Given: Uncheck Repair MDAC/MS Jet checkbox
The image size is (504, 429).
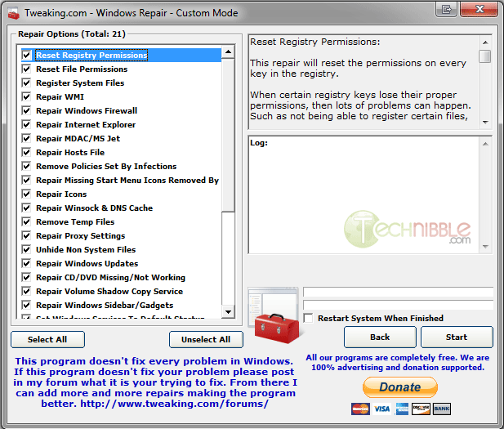Looking at the screenshot, I should pos(26,138).
